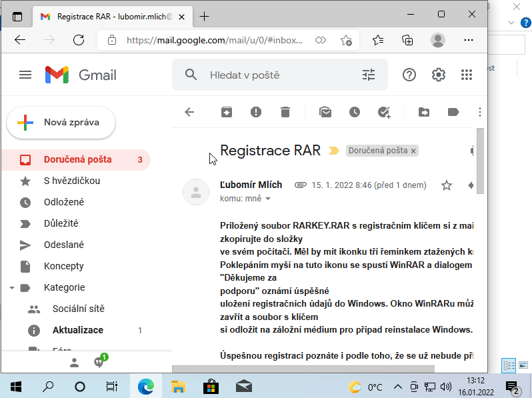Open a new browser tab
Viewport: 532px width, 398px height.
pyautogui.click(x=204, y=16)
